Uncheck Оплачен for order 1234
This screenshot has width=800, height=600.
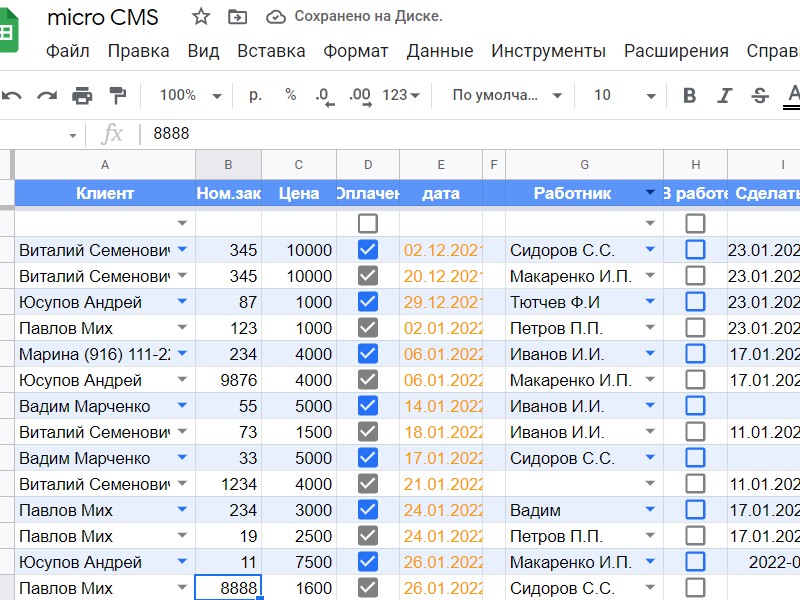pos(368,484)
